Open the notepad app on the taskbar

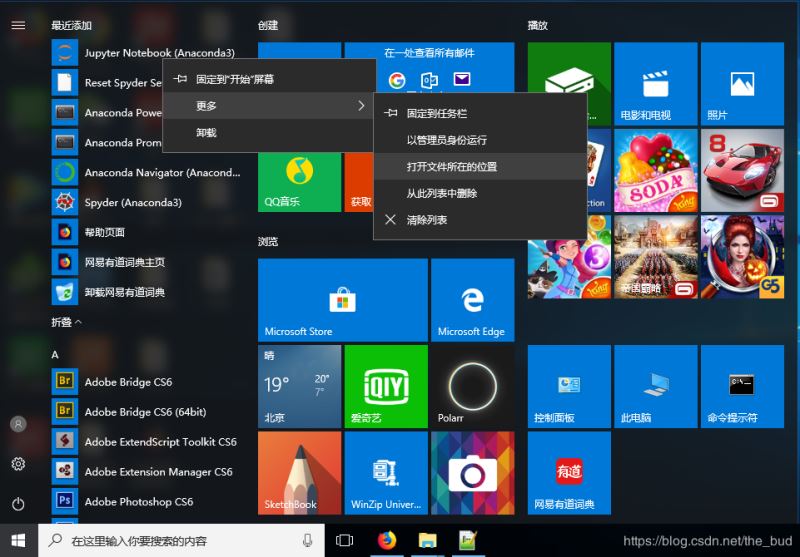pos(467,540)
